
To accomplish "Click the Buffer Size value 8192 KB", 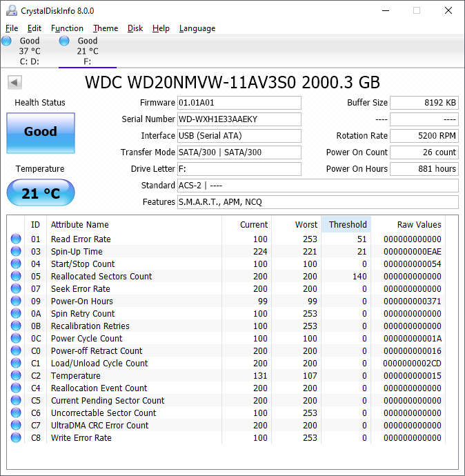I will click(424, 103).
